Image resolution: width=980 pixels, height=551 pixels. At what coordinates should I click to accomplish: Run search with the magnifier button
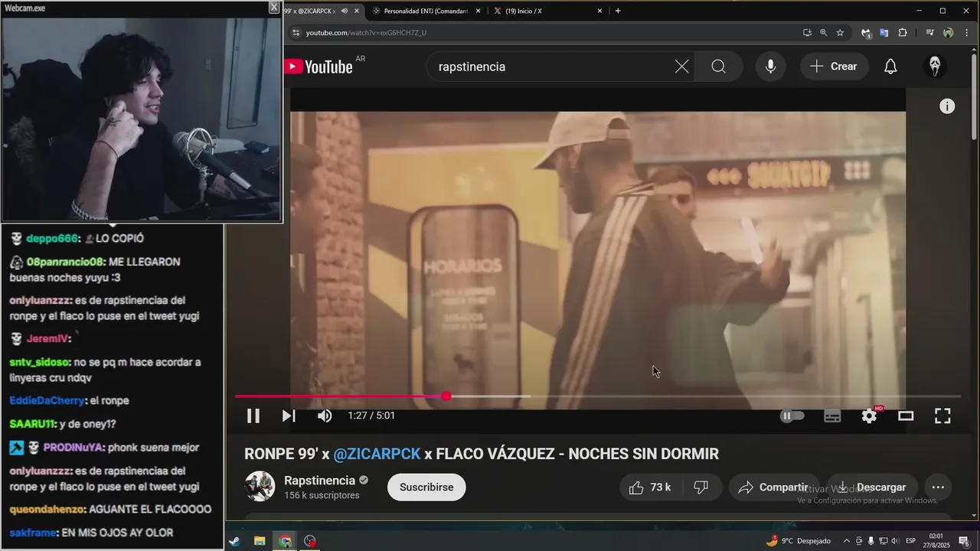click(x=718, y=67)
